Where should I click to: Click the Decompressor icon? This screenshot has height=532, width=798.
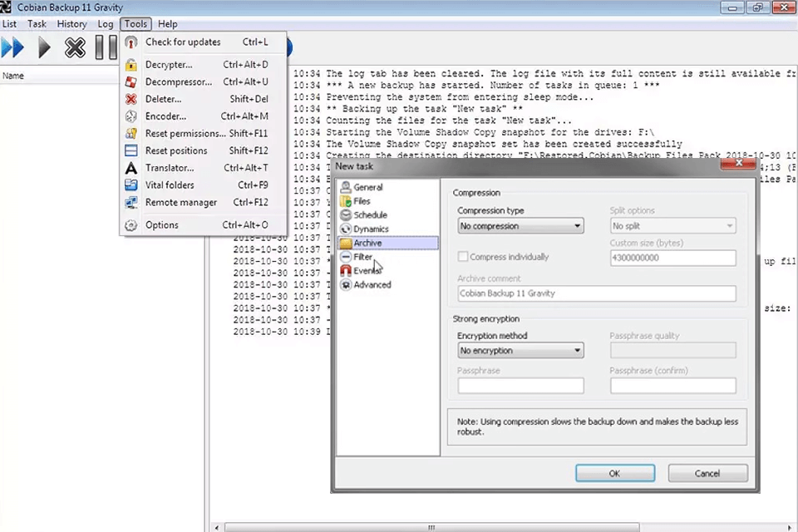pos(131,82)
